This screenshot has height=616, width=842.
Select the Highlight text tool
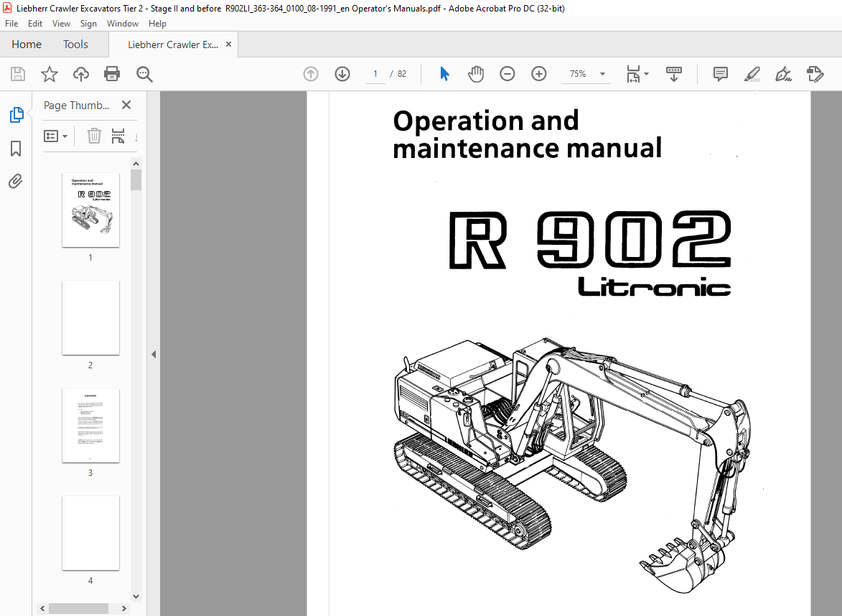tap(752, 73)
